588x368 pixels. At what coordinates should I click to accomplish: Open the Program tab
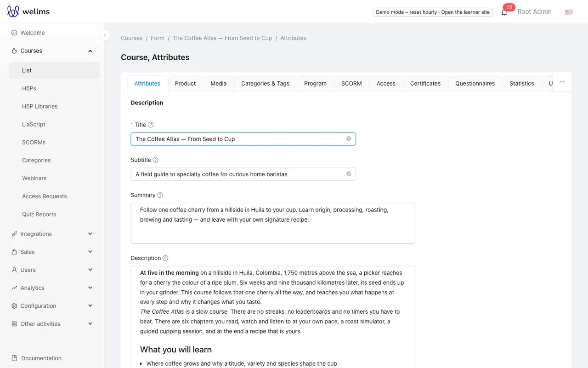(315, 83)
